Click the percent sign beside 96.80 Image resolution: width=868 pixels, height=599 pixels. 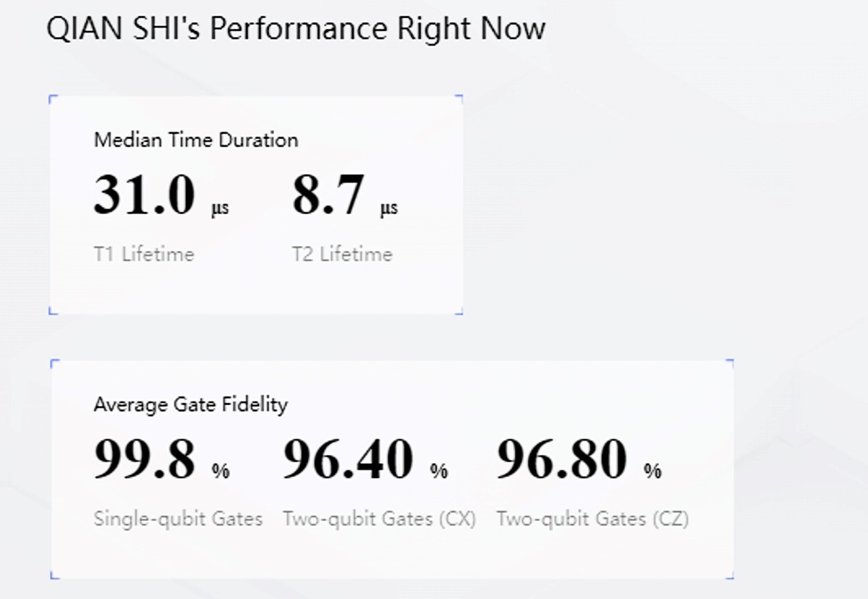pyautogui.click(x=652, y=472)
